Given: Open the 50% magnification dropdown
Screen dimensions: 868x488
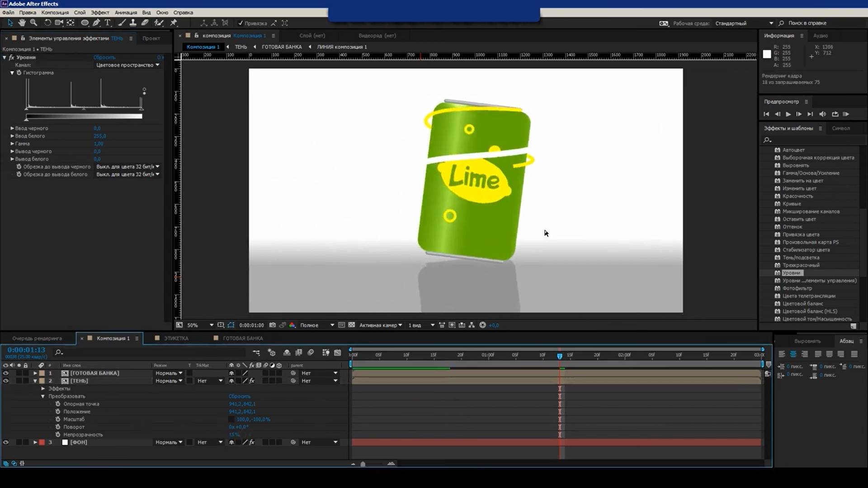Looking at the screenshot, I should point(211,325).
